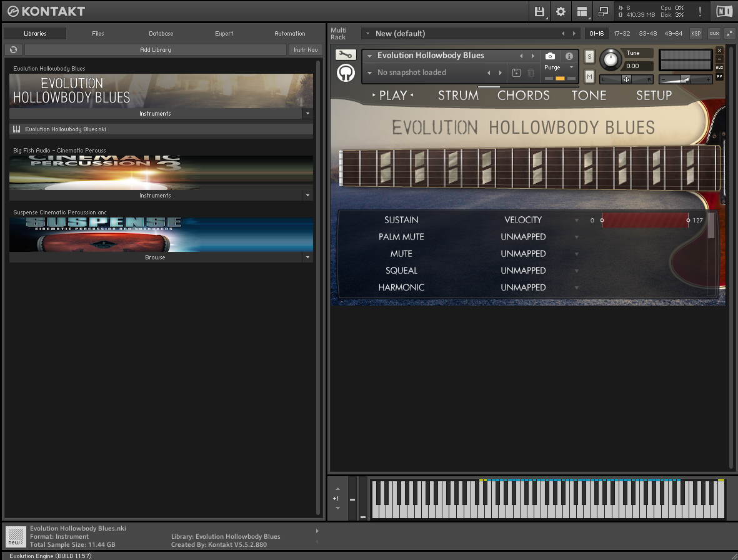Toggle the instrument PV button

719,76
